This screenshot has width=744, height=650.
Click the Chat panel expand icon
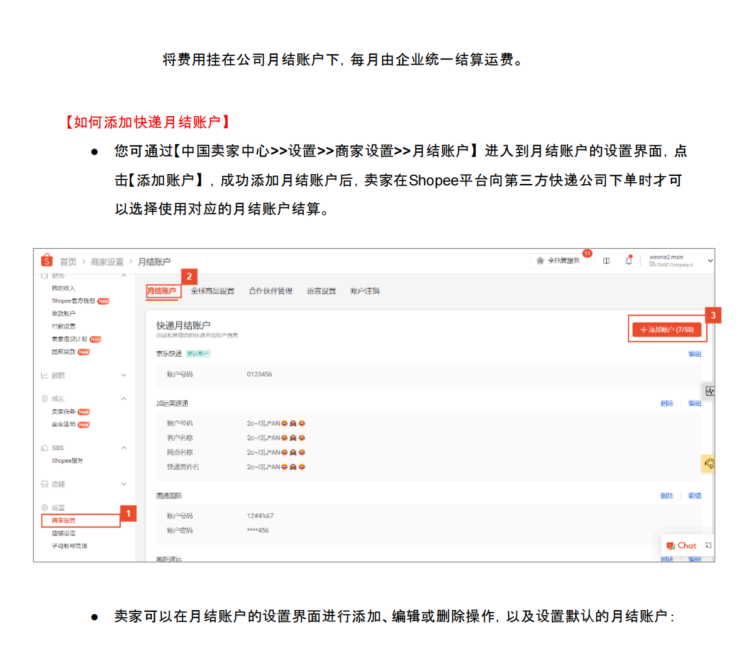point(708,546)
